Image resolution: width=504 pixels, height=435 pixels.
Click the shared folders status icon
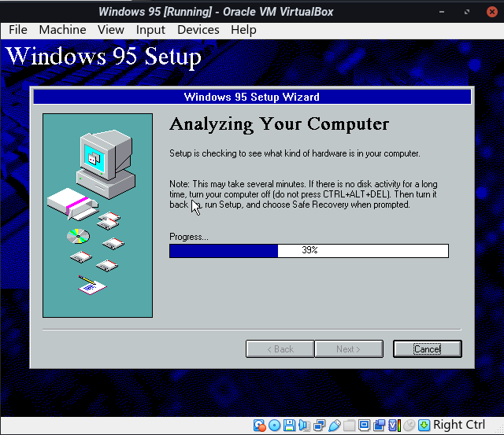[350, 426]
